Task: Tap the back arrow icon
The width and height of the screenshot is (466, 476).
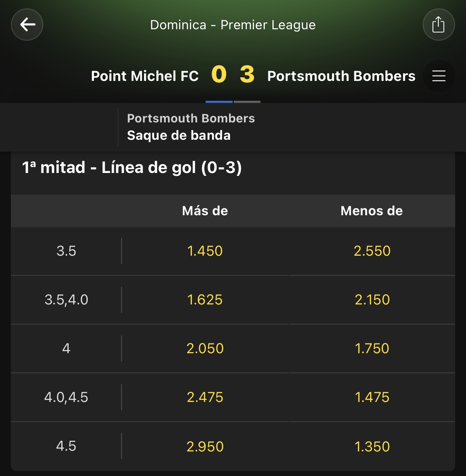Action: (27, 25)
